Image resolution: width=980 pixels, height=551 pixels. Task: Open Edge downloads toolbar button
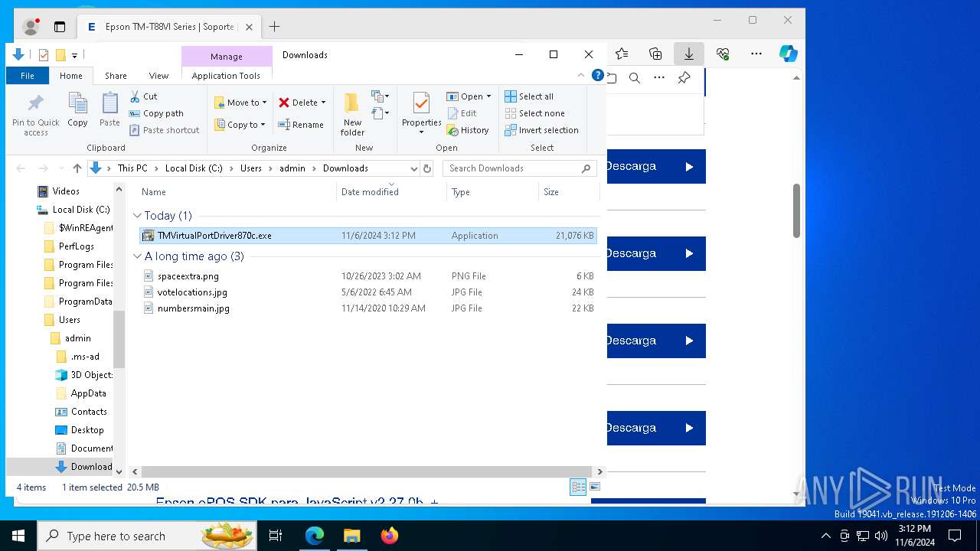coord(689,54)
